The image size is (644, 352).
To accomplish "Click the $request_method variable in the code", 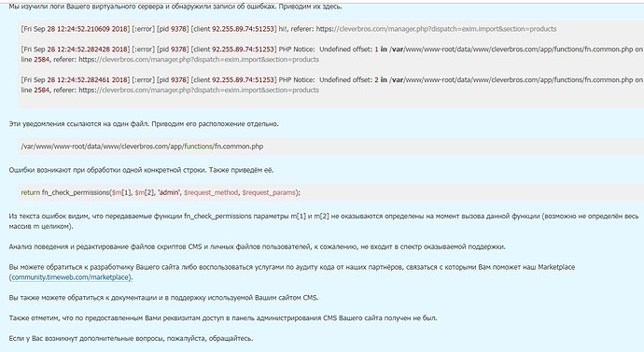I will (211, 192).
